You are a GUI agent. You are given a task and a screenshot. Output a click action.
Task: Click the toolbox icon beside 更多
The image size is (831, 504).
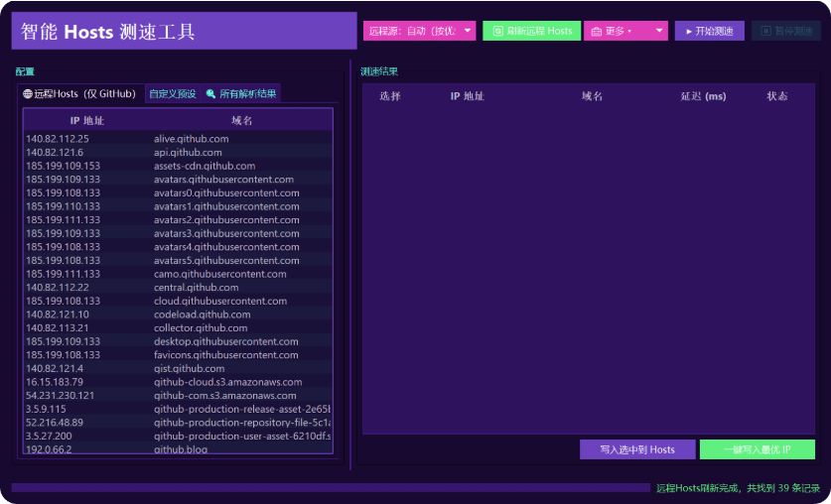tap(597, 31)
